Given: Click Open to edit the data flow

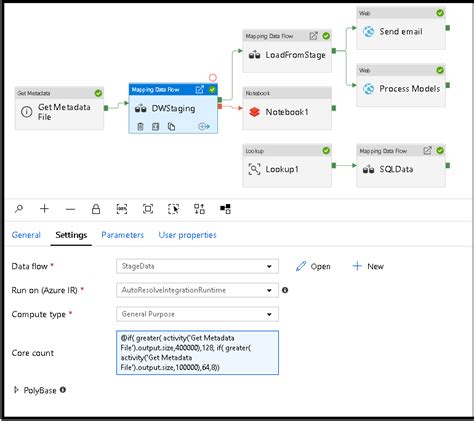Looking at the screenshot, I should pyautogui.click(x=313, y=266).
